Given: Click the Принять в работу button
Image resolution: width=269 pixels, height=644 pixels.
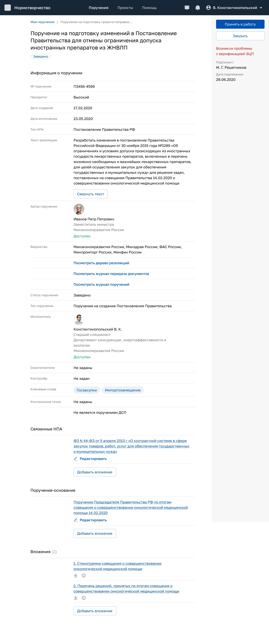Looking at the screenshot, I should (x=240, y=24).
